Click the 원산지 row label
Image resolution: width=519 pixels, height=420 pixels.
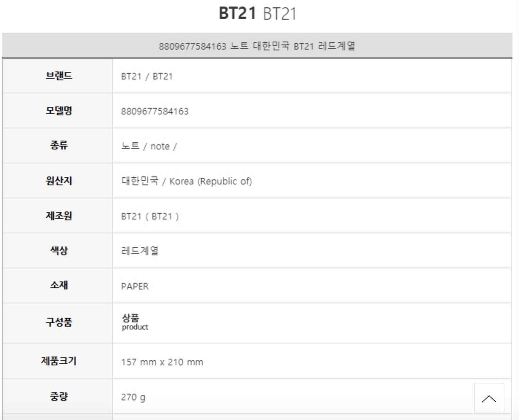coord(59,180)
